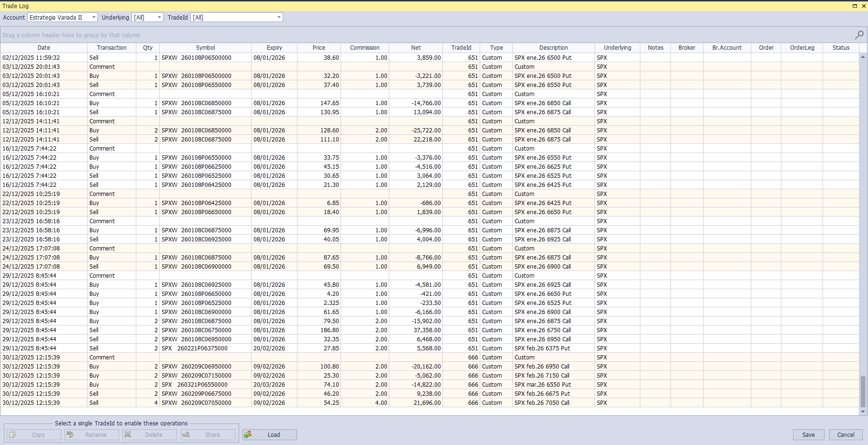Viewport: 868px width, 445px height.
Task: Click the Share icon
Action: point(187,434)
